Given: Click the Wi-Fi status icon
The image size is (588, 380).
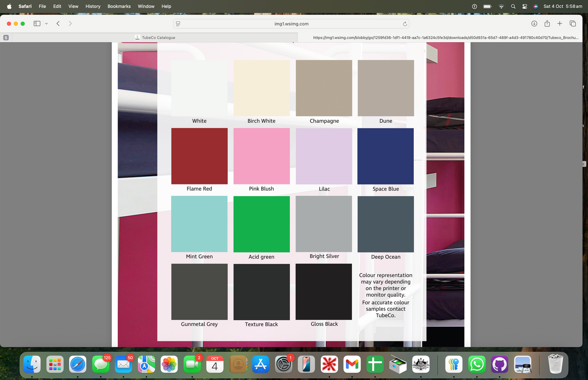Looking at the screenshot, I should click(501, 6).
